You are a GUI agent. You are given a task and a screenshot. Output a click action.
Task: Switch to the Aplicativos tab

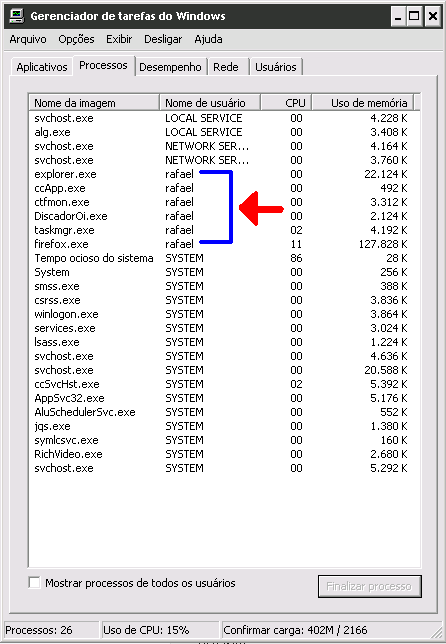pyautogui.click(x=42, y=67)
